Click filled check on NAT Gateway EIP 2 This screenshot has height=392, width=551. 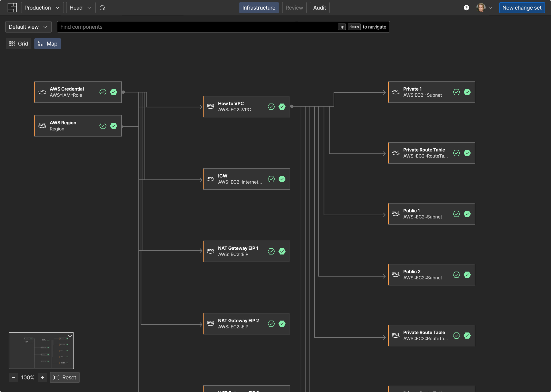(x=282, y=324)
